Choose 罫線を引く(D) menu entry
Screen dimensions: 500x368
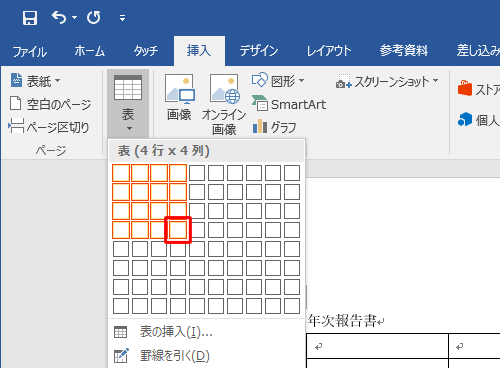click(x=206, y=355)
